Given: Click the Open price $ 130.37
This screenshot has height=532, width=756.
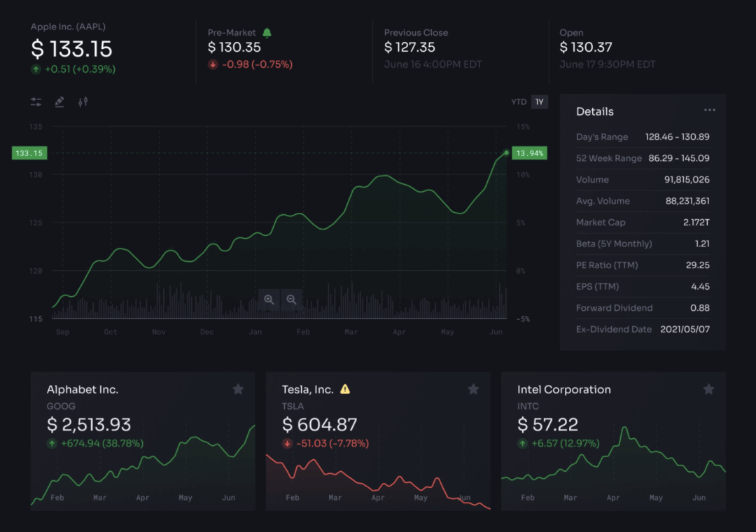Looking at the screenshot, I should (x=586, y=48).
